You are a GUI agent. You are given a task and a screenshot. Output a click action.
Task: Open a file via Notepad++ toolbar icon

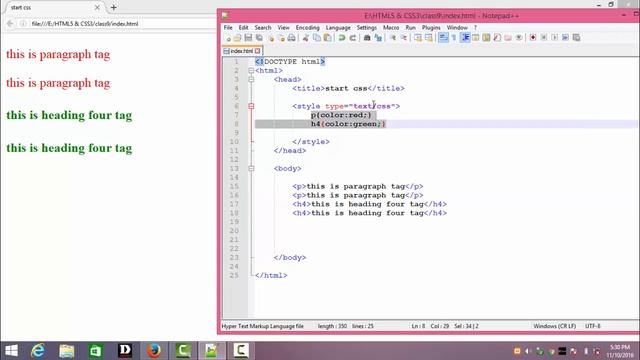[238, 38]
